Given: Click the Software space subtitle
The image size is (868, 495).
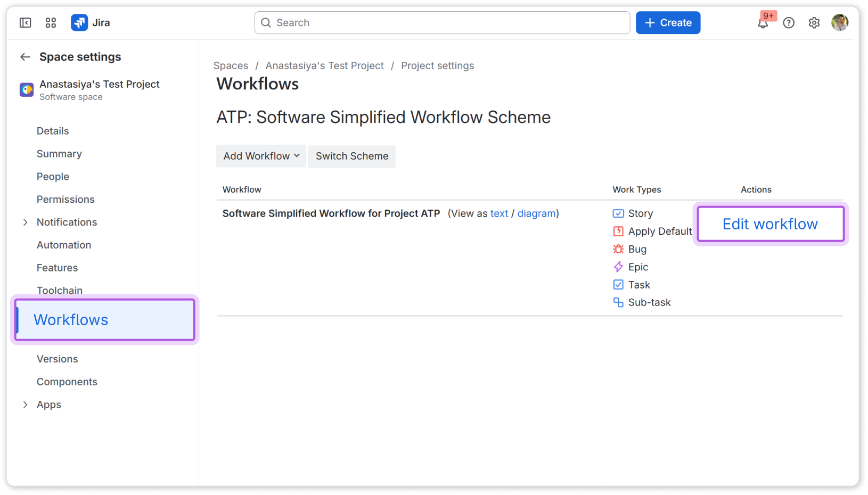Looking at the screenshot, I should click(x=71, y=97).
